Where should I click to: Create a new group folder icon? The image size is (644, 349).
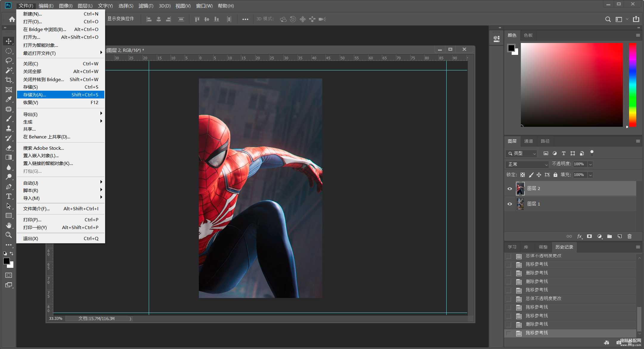coord(609,236)
